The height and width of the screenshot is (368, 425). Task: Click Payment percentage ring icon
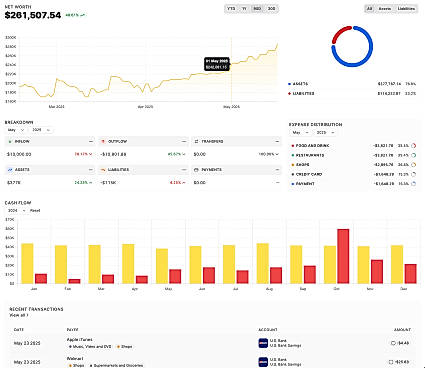414,183
